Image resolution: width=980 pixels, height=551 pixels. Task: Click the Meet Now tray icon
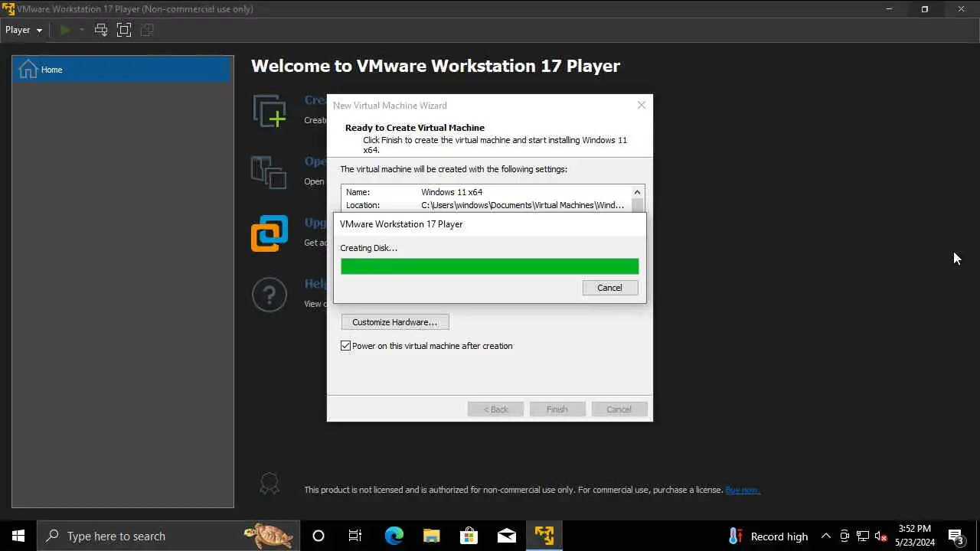point(844,536)
